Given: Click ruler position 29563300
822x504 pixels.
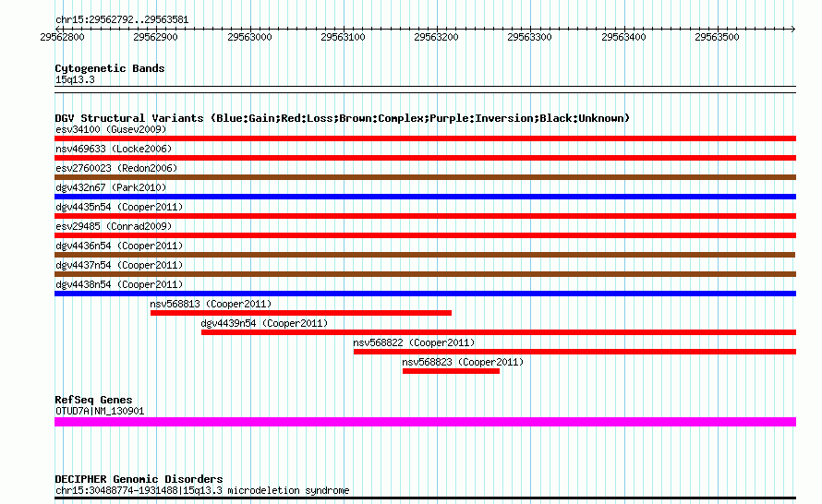Looking at the screenshot, I should pos(529,37).
